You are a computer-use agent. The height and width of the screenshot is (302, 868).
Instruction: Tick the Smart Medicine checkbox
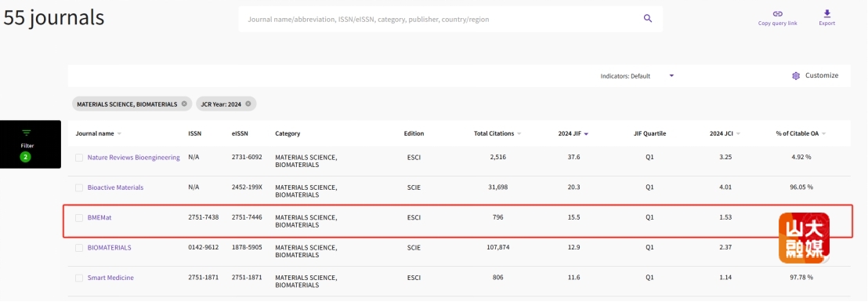(x=79, y=278)
